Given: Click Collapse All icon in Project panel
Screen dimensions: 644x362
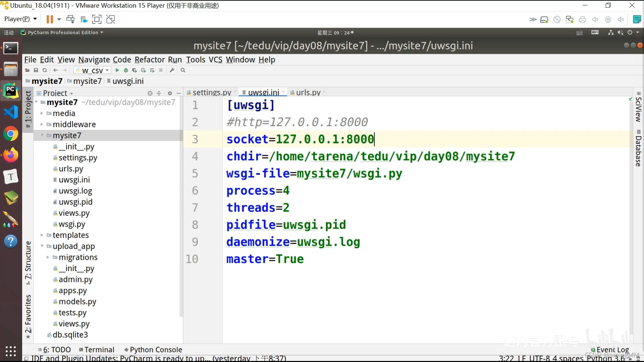Looking at the screenshot, I should (x=159, y=93).
